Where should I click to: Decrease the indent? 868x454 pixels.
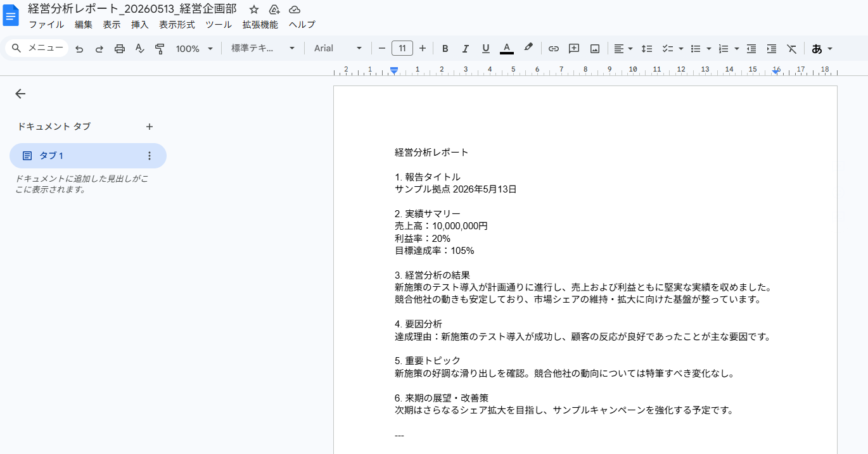click(x=751, y=49)
